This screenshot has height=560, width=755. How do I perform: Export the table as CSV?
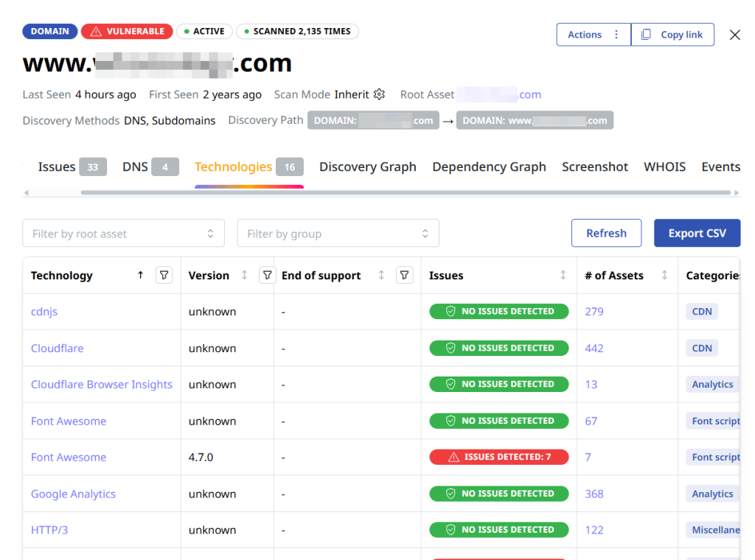[697, 234]
